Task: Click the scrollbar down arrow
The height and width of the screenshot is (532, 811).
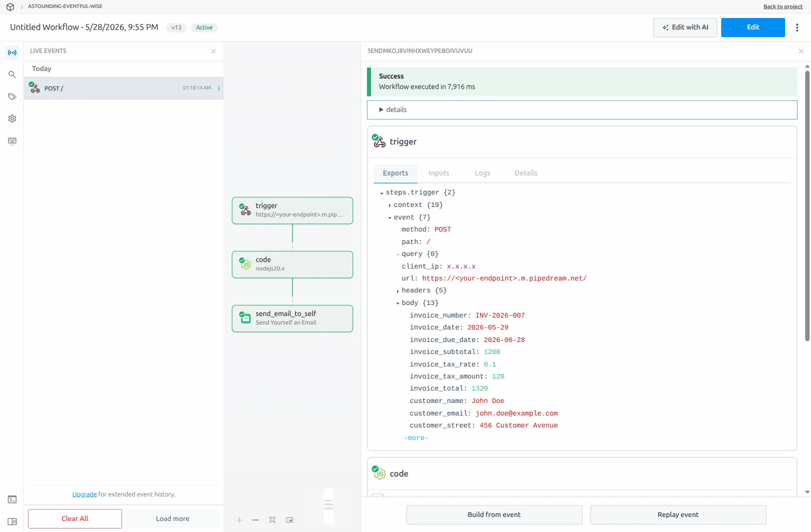Action: [807, 492]
